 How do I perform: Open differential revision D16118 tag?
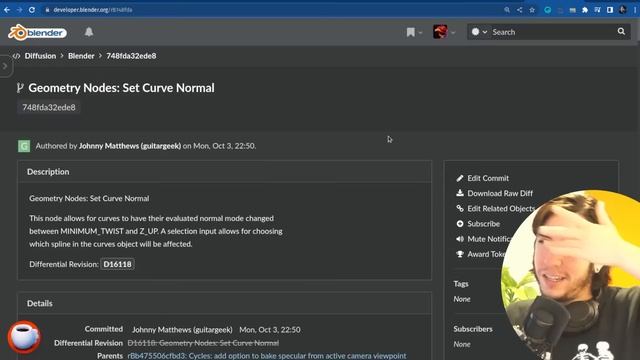tap(118, 264)
